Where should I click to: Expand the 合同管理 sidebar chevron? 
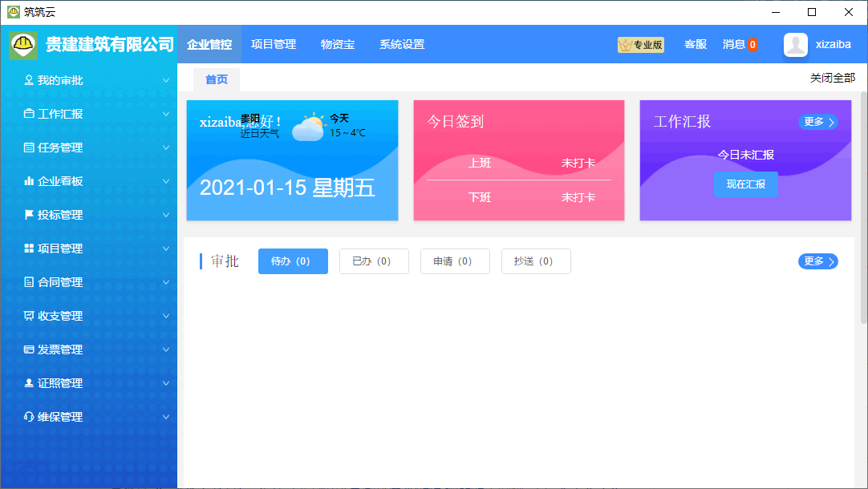(x=165, y=282)
